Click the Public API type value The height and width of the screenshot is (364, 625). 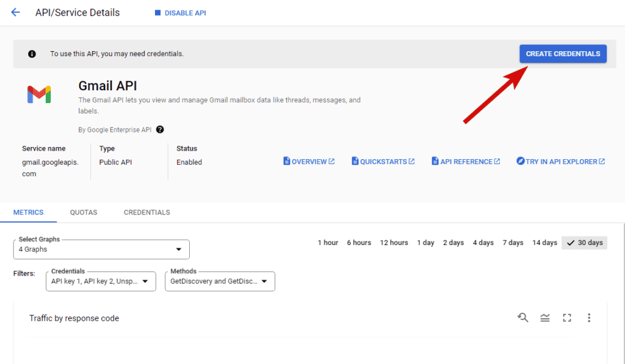pos(115,162)
